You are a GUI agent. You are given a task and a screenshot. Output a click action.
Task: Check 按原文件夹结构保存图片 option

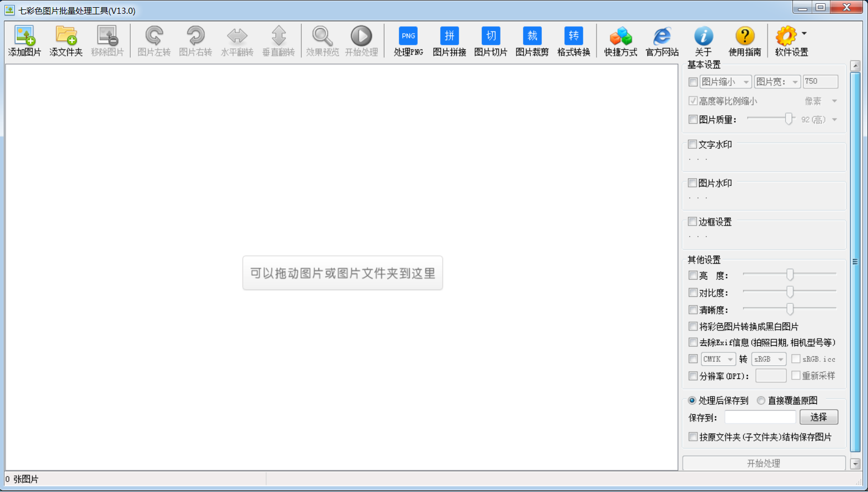(693, 437)
